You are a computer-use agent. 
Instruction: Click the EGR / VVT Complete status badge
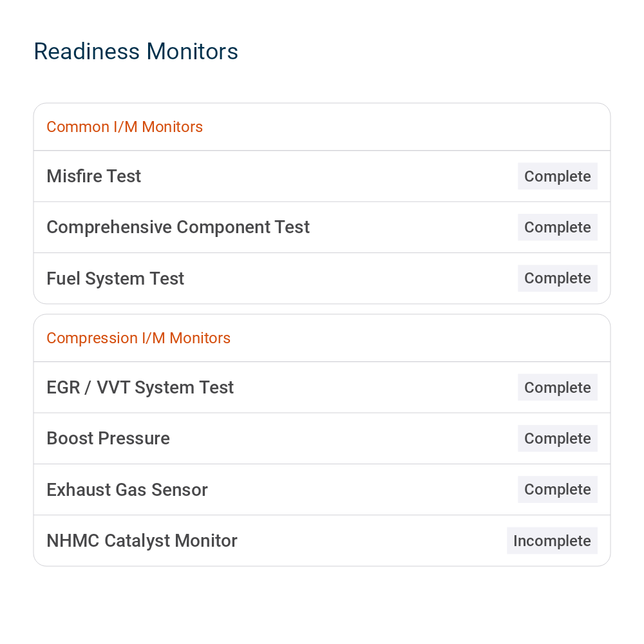tap(557, 388)
